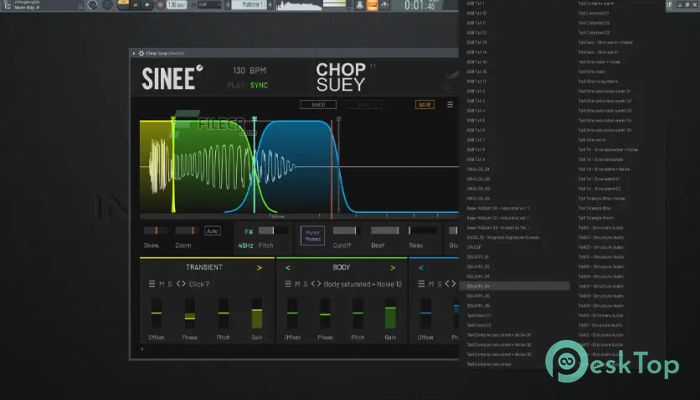The image size is (700, 400).
Task: Mute the Tail layer
Action: [431, 284]
